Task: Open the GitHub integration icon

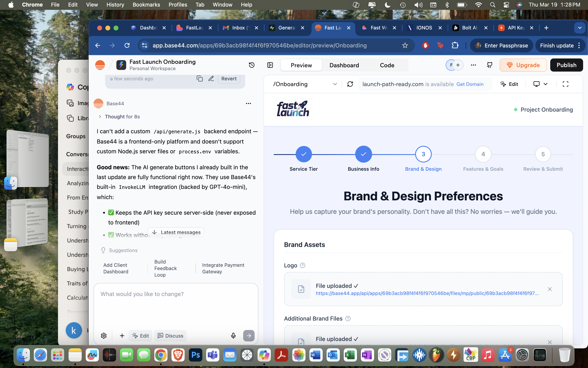Action: click(489, 65)
